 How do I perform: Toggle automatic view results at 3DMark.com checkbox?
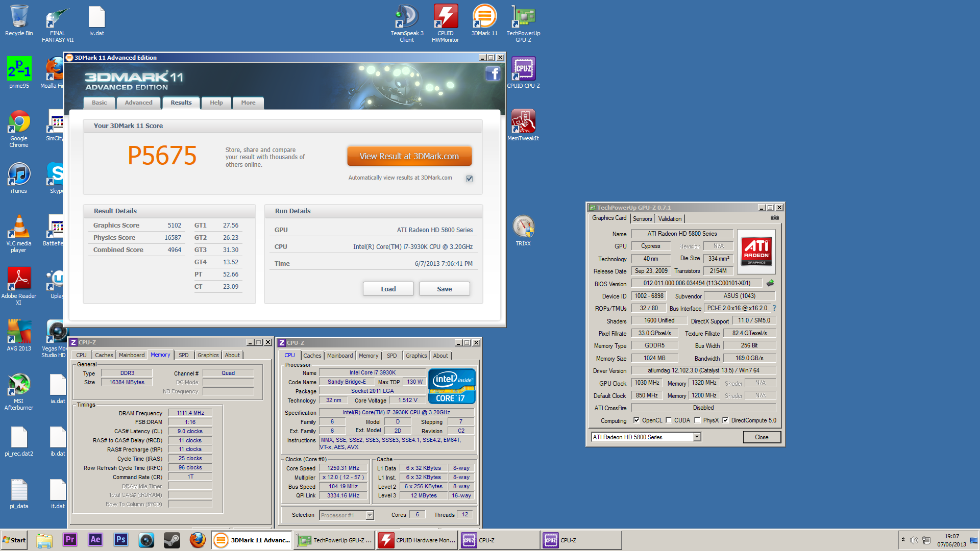click(469, 179)
